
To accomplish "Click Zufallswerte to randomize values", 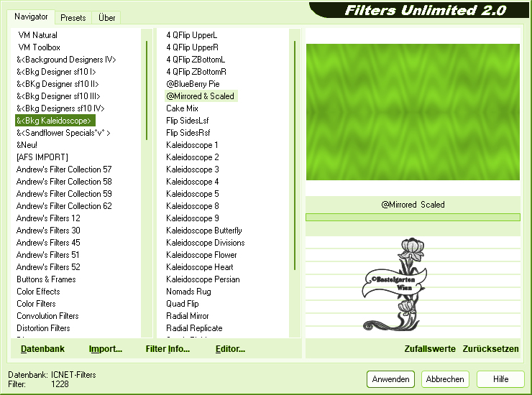I will [x=430, y=349].
